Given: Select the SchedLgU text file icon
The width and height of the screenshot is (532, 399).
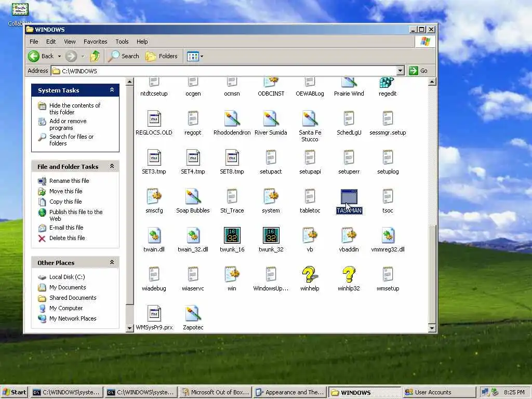Looking at the screenshot, I should tap(349, 119).
